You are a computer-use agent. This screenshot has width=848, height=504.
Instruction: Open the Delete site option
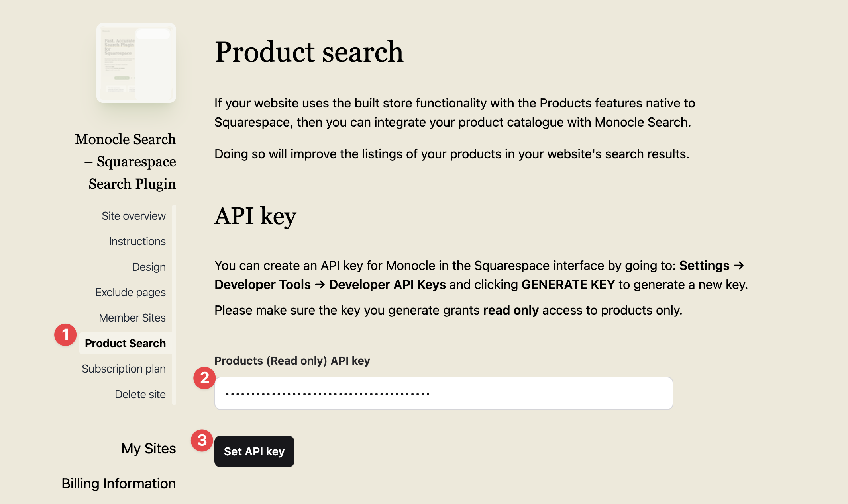pos(140,394)
